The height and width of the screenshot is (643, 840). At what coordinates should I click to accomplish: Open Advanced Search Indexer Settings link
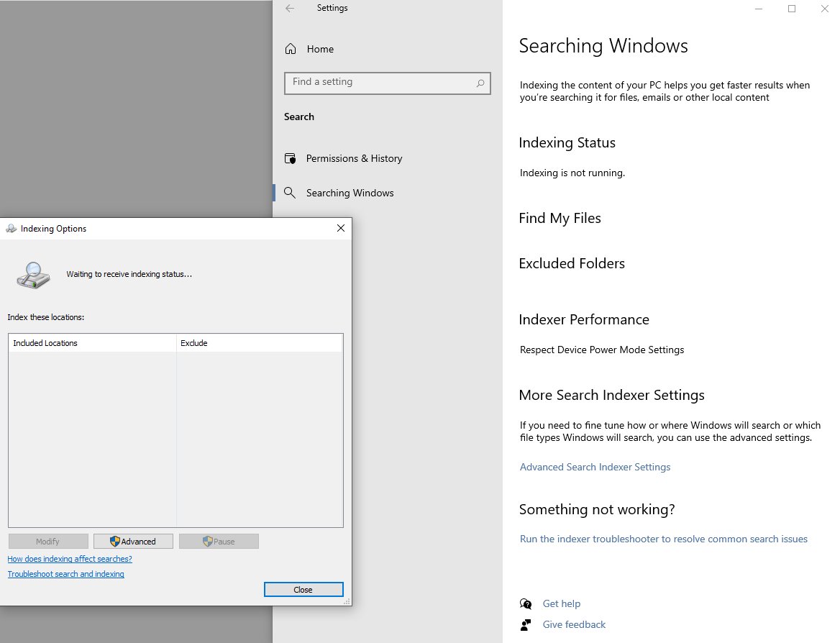pos(595,468)
